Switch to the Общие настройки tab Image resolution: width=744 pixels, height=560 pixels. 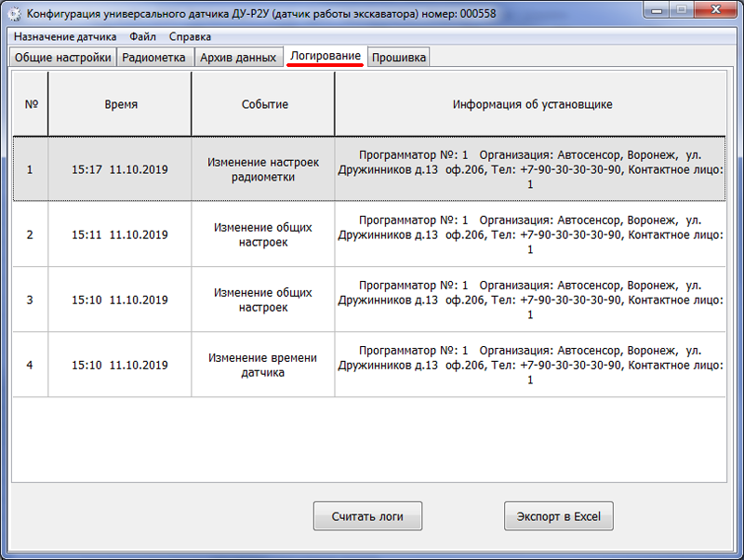click(62, 58)
